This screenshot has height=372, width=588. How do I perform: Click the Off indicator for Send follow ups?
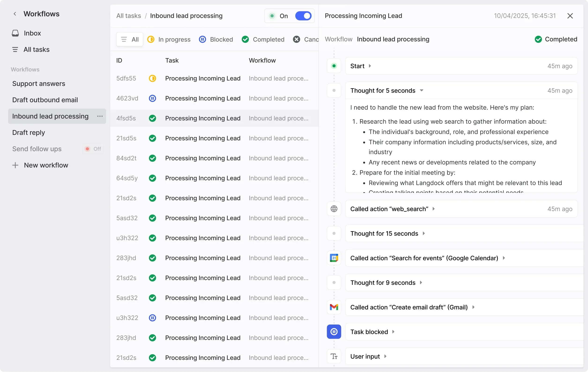click(x=93, y=149)
